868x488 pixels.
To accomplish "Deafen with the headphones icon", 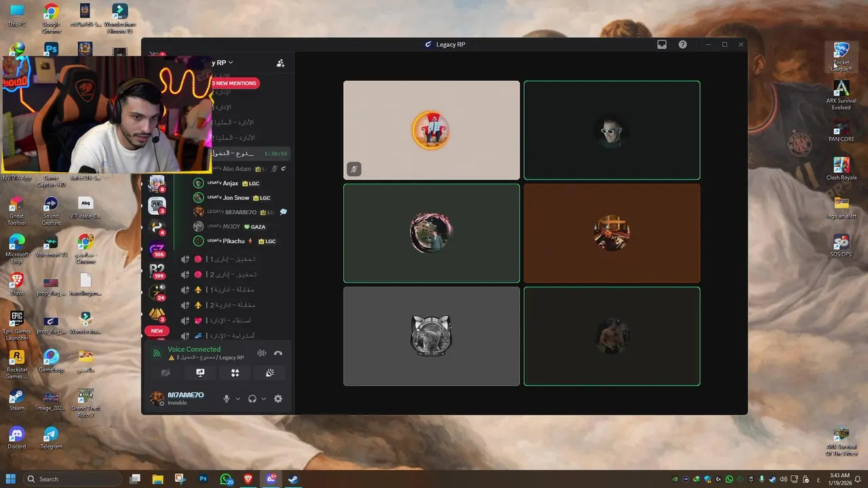I will coord(252,399).
